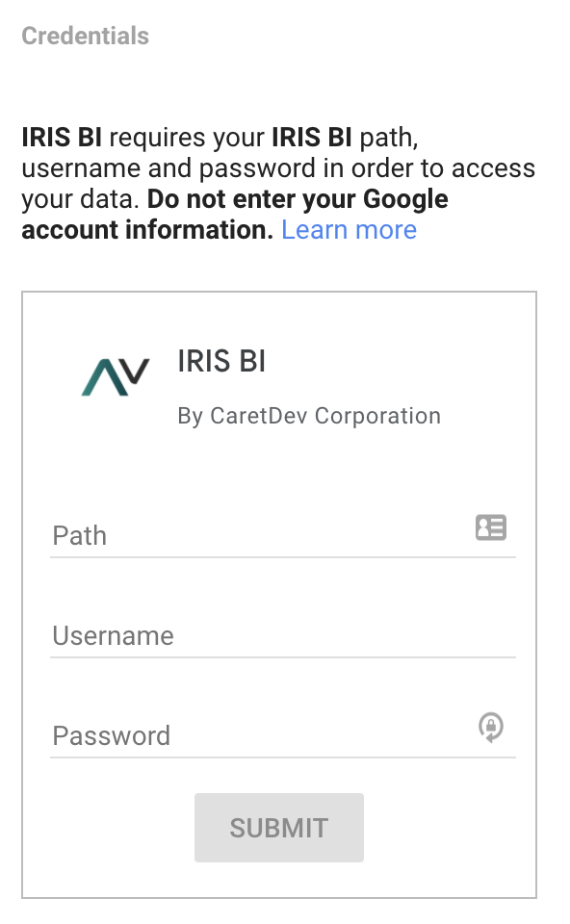The width and height of the screenshot is (570, 924).
Task: Click the IRIS BI connector title
Action: pos(221,361)
